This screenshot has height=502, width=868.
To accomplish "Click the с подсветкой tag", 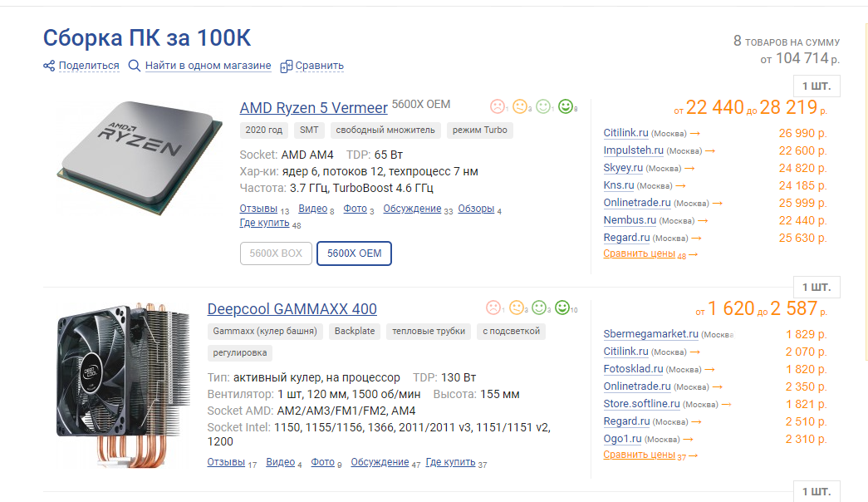I will tap(511, 332).
